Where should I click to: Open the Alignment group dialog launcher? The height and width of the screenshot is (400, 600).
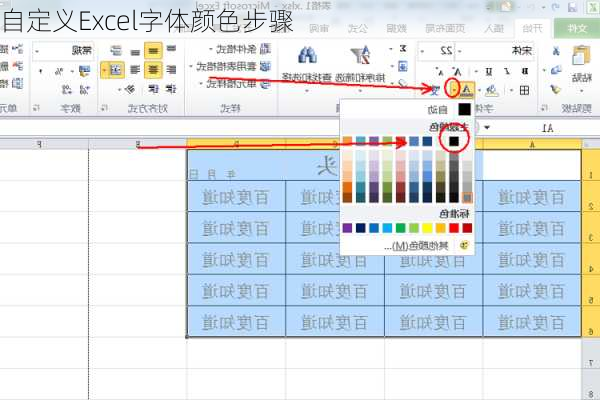tap(103, 109)
